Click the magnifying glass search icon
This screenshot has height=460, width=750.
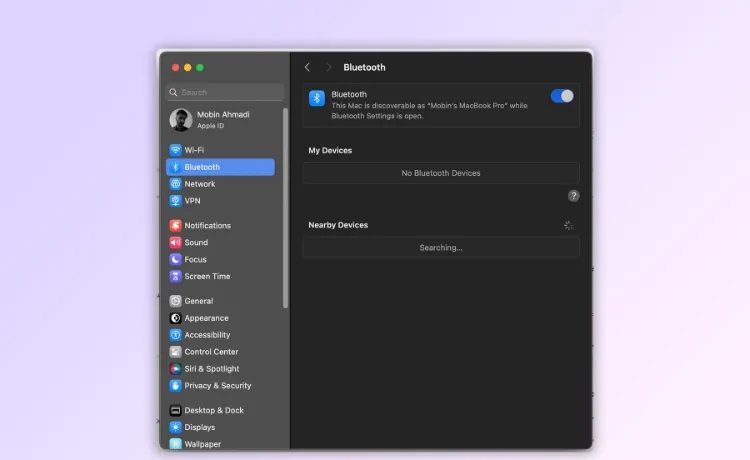(x=173, y=92)
